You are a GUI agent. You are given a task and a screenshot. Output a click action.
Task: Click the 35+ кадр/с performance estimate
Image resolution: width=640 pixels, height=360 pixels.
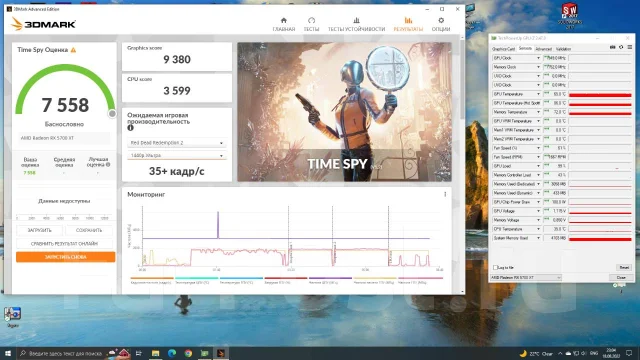pos(176,171)
